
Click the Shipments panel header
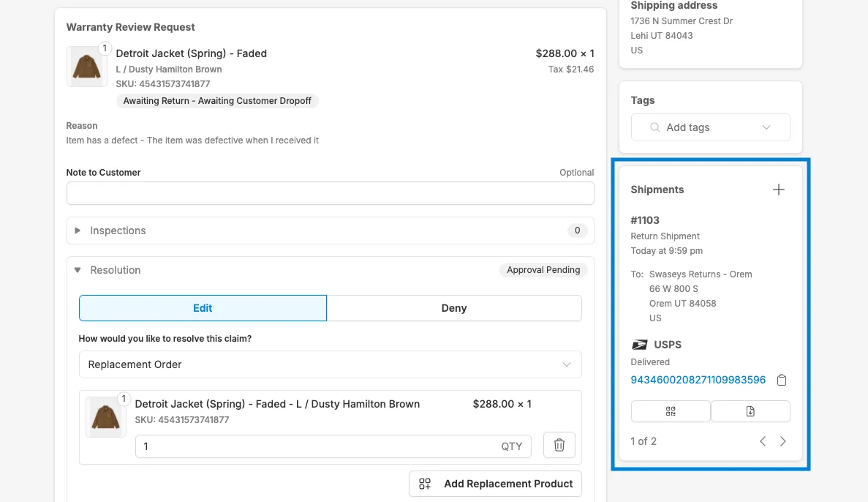coord(657,189)
